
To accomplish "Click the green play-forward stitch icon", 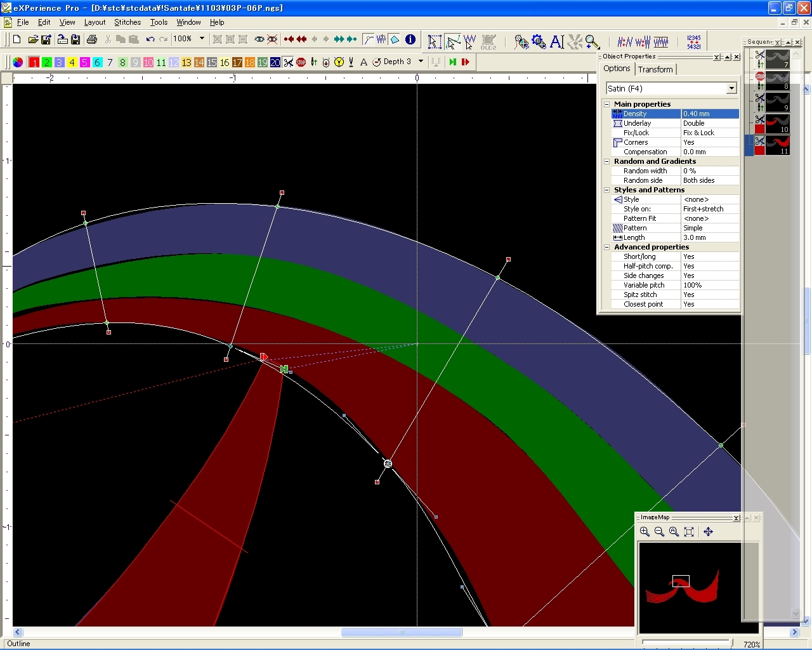I will 452,62.
